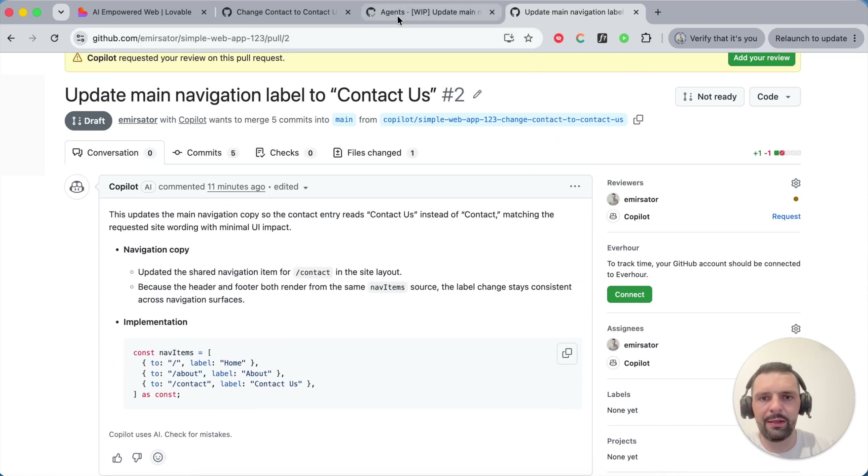The height and width of the screenshot is (476, 868).
Task: Switch to AI Empowered Web Lovable tab
Action: pos(141,12)
